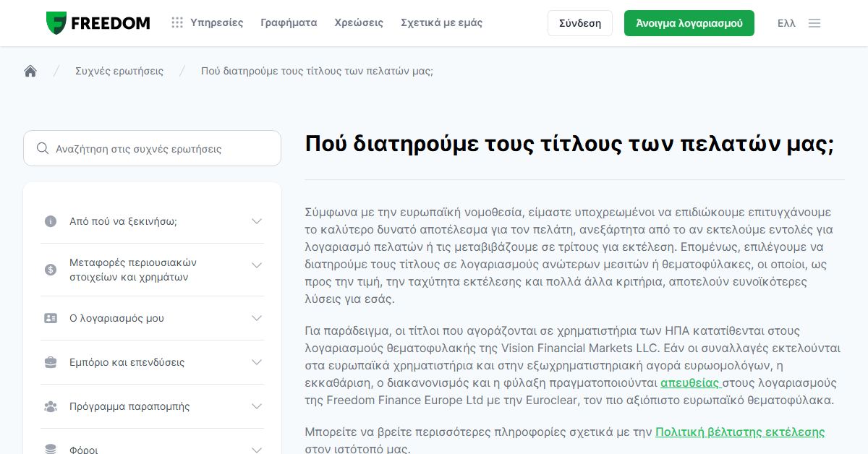The image size is (868, 454).
Task: Switch language via ΕΛΛ selector
Action: (786, 23)
